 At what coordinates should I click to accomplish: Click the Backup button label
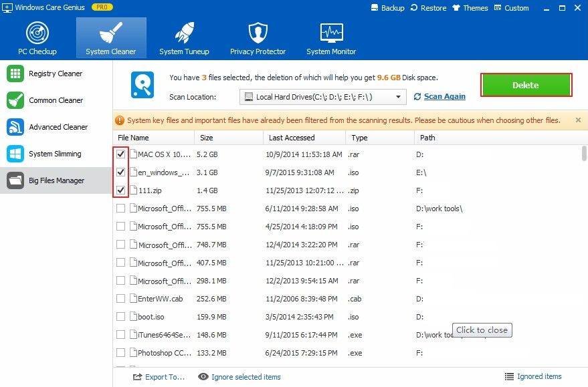pyautogui.click(x=393, y=8)
